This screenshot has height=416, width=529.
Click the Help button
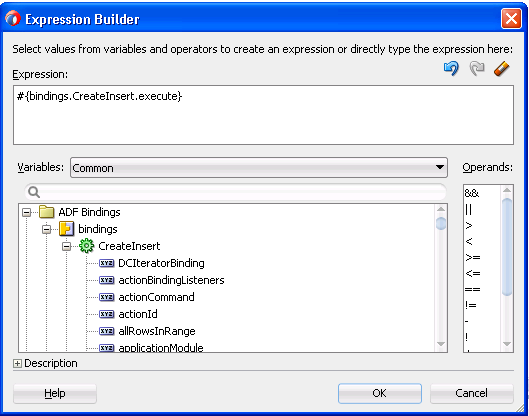click(x=55, y=393)
